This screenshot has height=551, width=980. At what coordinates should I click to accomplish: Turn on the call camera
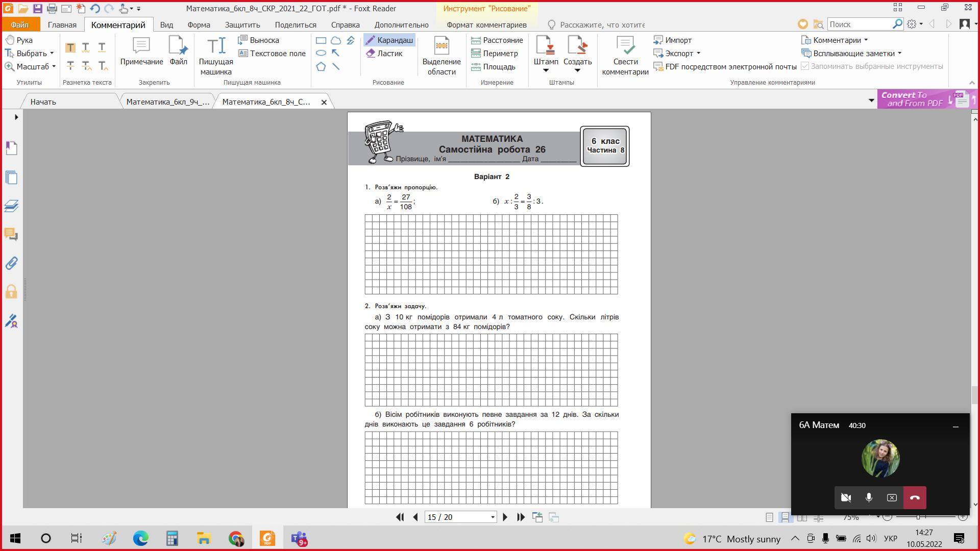(x=846, y=497)
